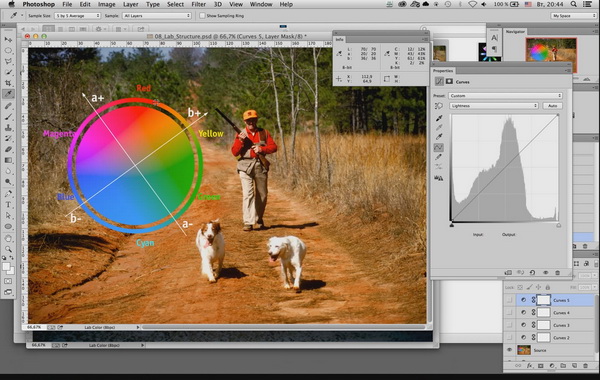Open Masks view in Properties panel
The height and width of the screenshot is (380, 600).
449,81
